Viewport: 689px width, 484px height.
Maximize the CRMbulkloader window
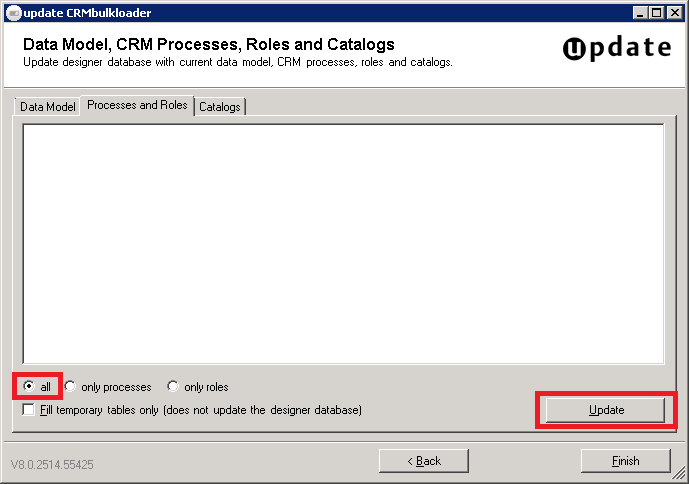[x=657, y=12]
